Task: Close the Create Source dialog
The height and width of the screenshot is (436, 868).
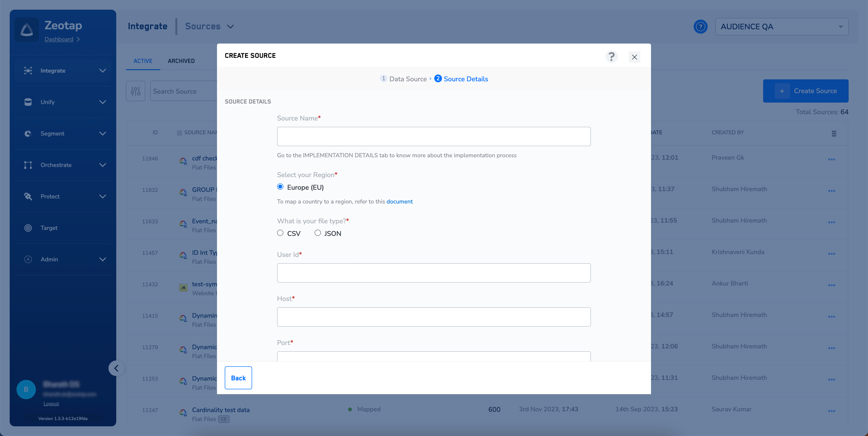Action: (x=634, y=57)
